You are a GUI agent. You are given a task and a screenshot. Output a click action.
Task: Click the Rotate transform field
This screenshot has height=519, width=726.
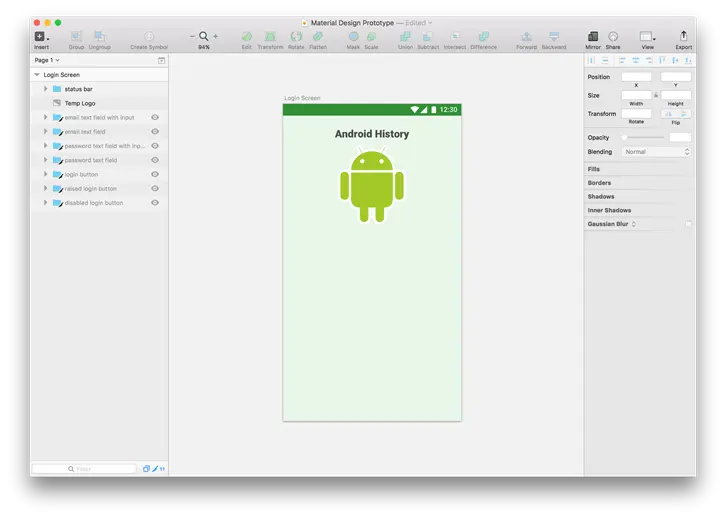click(636, 114)
